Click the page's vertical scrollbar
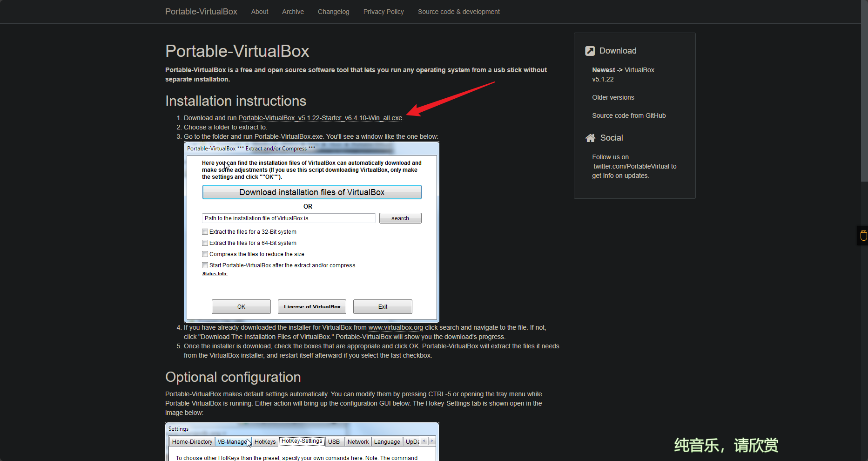The height and width of the screenshot is (461, 868). coord(864,93)
